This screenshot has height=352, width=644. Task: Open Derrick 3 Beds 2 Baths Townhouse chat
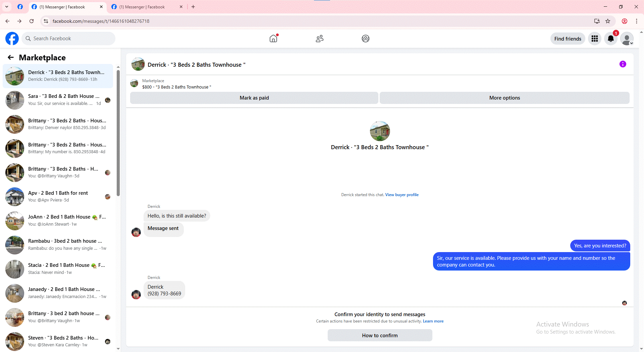click(58, 76)
